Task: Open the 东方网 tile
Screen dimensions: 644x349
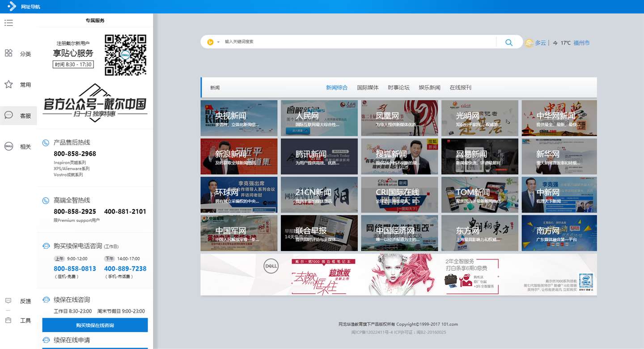Action: coord(480,233)
